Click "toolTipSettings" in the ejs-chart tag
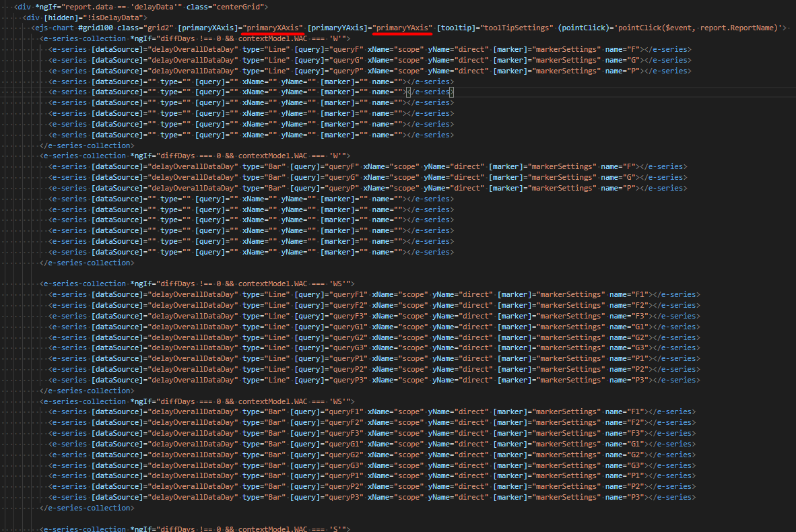Screen dimensions: 796x532 pyautogui.click(x=517, y=28)
